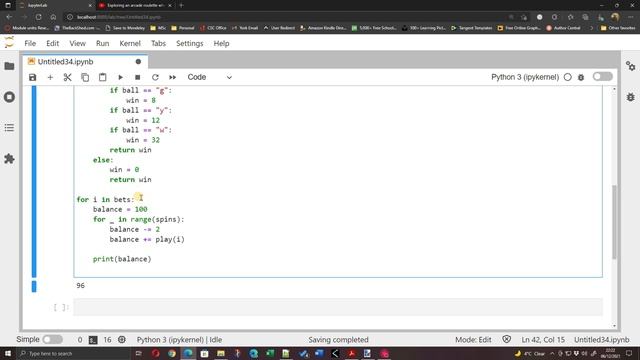Click the taskbar search box
The width and height of the screenshot is (640, 360).
pyautogui.click(x=73, y=353)
